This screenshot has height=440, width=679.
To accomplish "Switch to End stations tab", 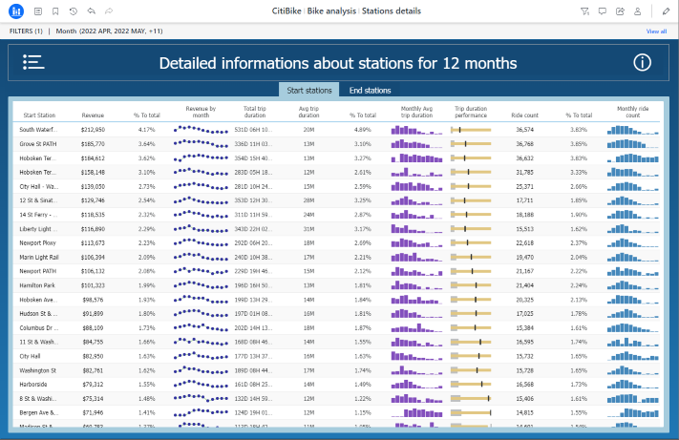I will click(370, 90).
